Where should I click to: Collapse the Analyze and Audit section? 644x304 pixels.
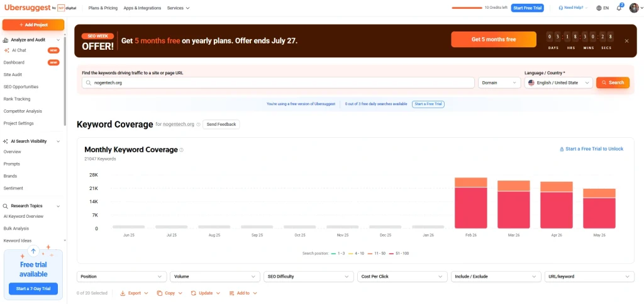coord(58,40)
